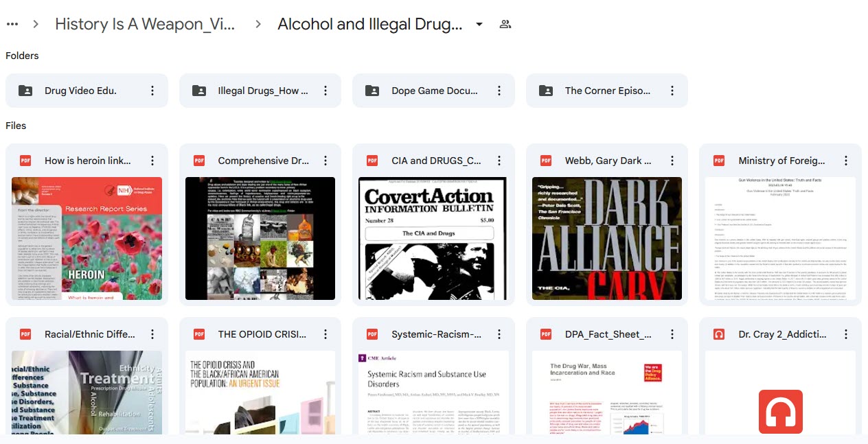Open more actions menu for Ministry of Foreig file
This screenshot has height=444, width=868.
pos(845,161)
